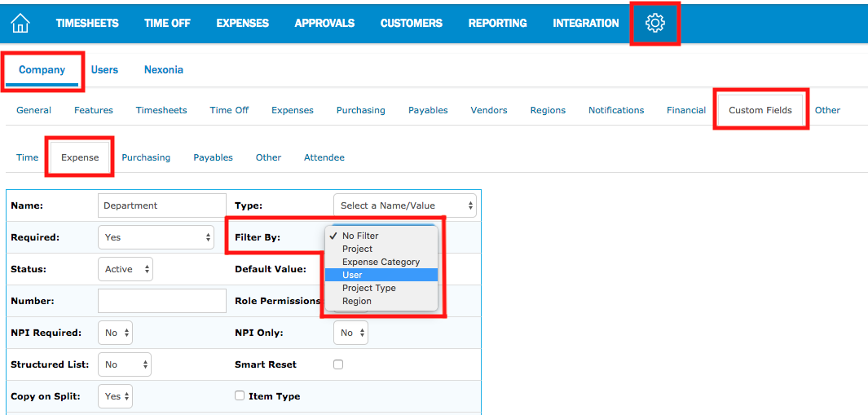Open the NPI Only dropdown

point(350,333)
